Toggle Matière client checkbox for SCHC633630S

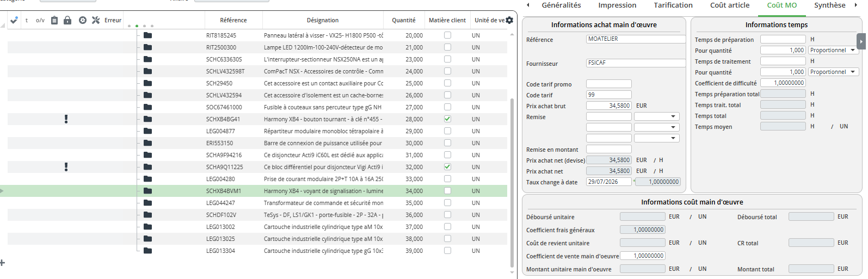click(x=447, y=59)
